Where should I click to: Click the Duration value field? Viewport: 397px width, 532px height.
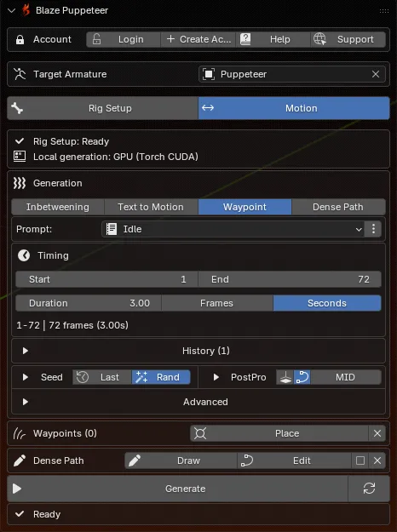tap(89, 303)
